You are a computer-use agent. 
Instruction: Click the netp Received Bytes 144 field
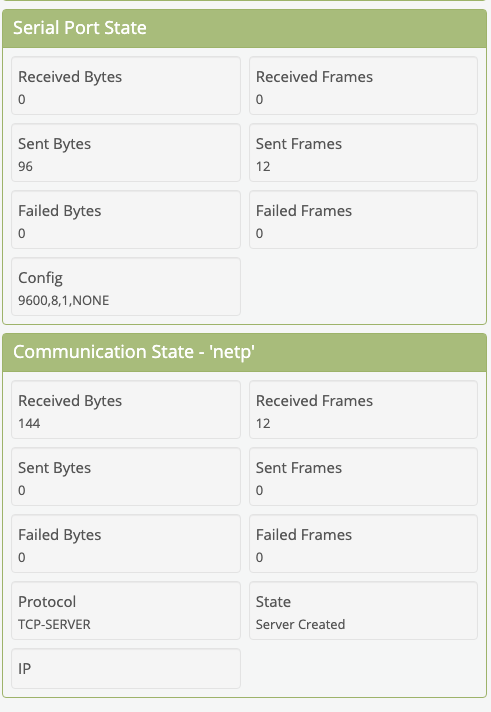click(126, 410)
